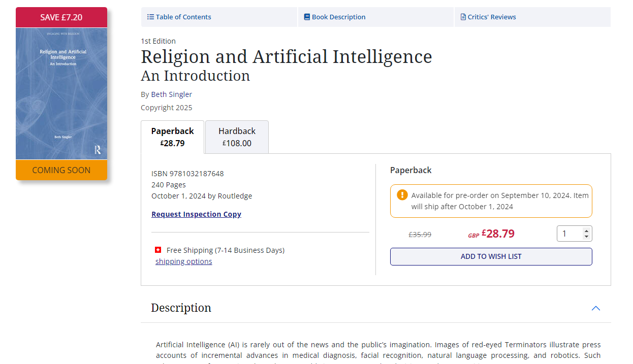Select the Paperback format tab
633x364 pixels.
(172, 137)
